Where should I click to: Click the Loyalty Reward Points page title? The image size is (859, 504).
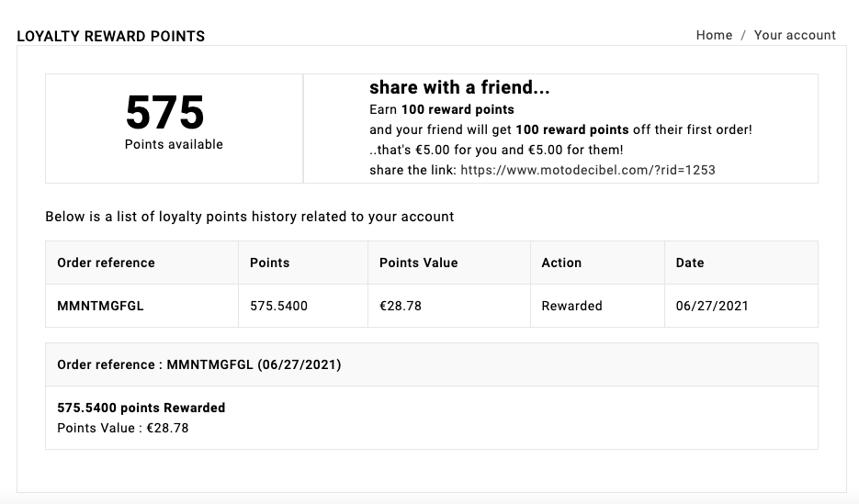pyautogui.click(x=111, y=37)
